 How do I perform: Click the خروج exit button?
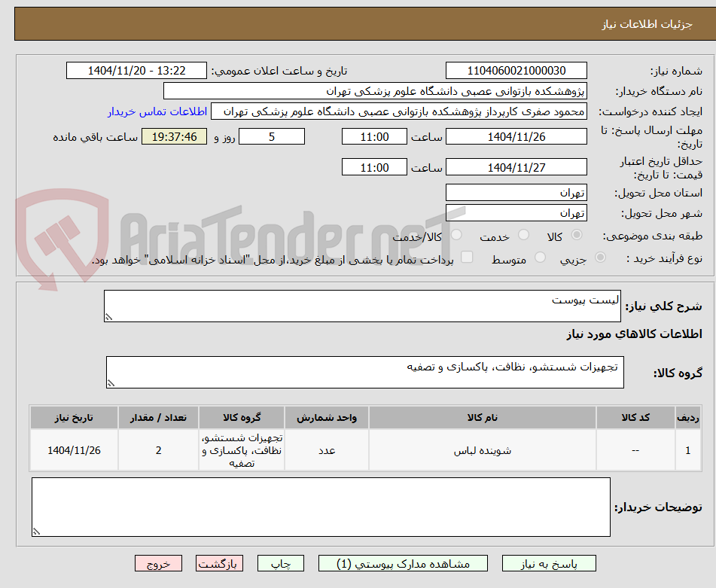158,563
